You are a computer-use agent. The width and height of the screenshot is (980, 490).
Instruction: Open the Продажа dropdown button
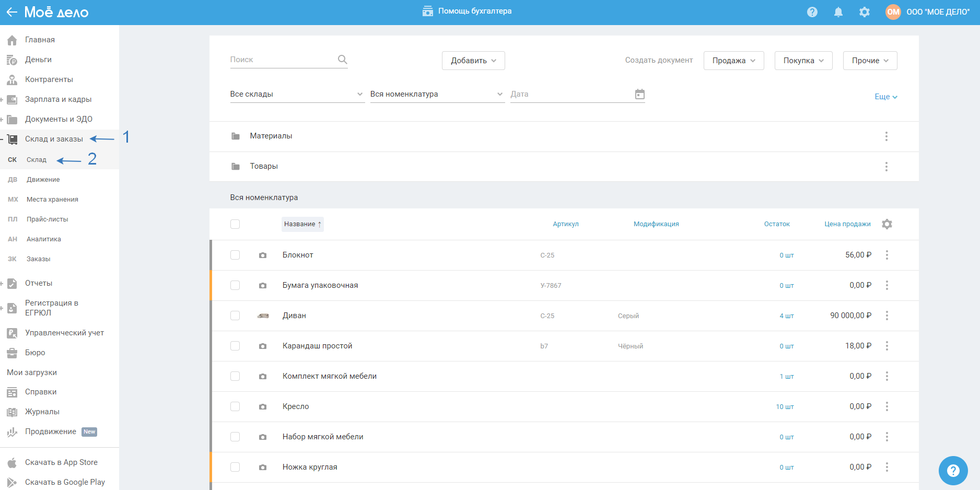[x=733, y=61]
